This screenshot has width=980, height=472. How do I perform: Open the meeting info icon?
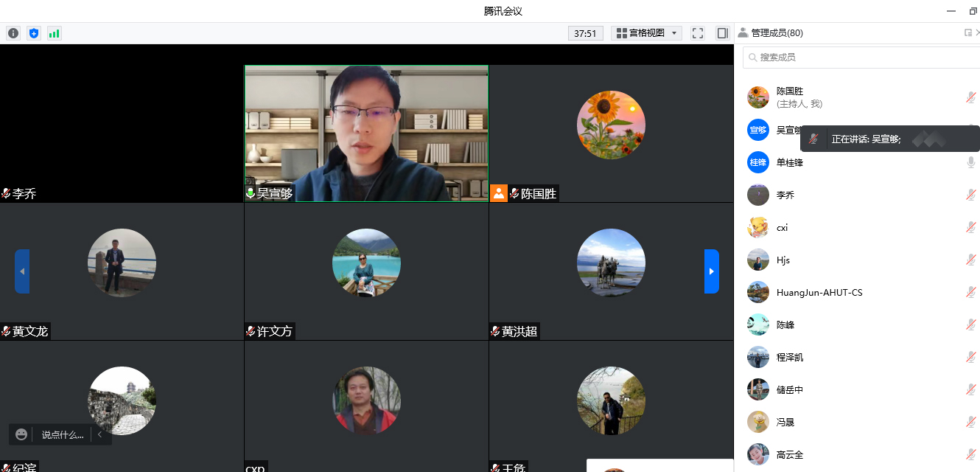point(13,33)
